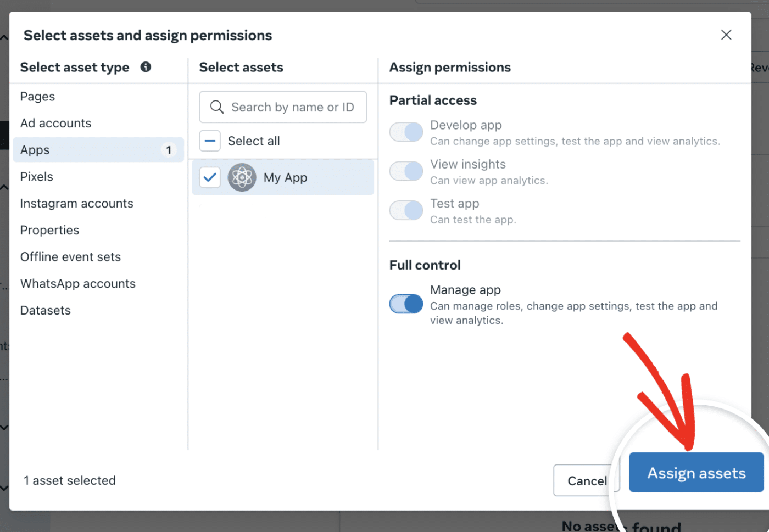Screen dimensions: 769x532
Task: Click the magnifying glass search icon
Action: pyautogui.click(x=216, y=107)
